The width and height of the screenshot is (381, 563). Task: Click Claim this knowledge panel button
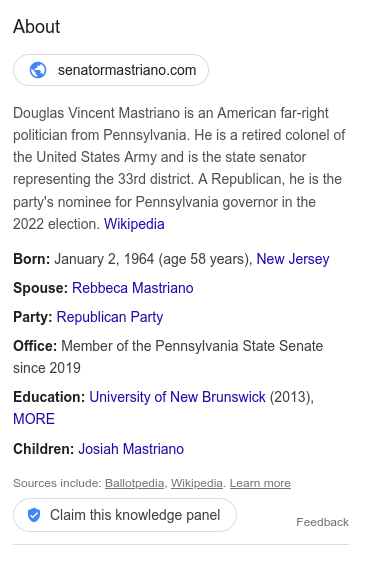tap(125, 515)
